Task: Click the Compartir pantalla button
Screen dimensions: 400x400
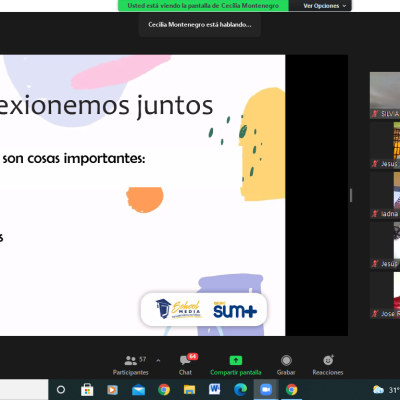Action: coord(236,365)
